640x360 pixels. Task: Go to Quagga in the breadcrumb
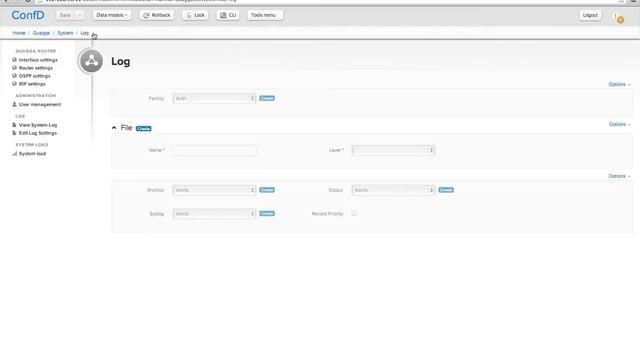click(x=41, y=33)
